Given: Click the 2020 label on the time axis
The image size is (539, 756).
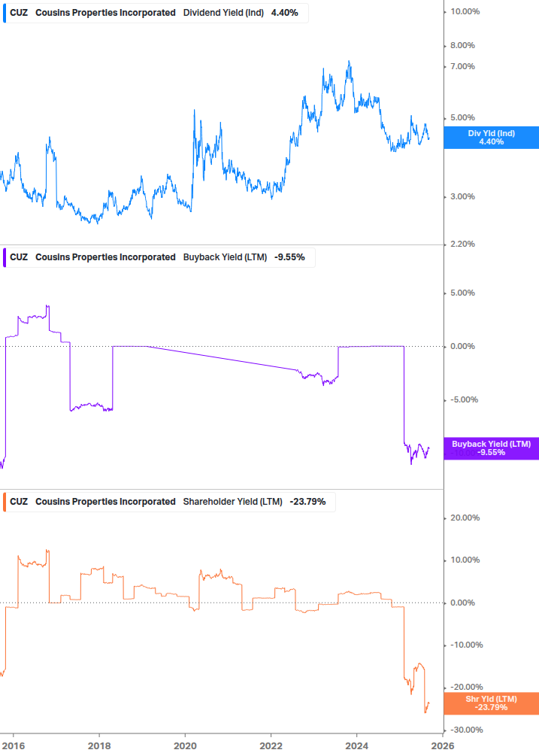Looking at the screenshot, I should click(x=186, y=746).
